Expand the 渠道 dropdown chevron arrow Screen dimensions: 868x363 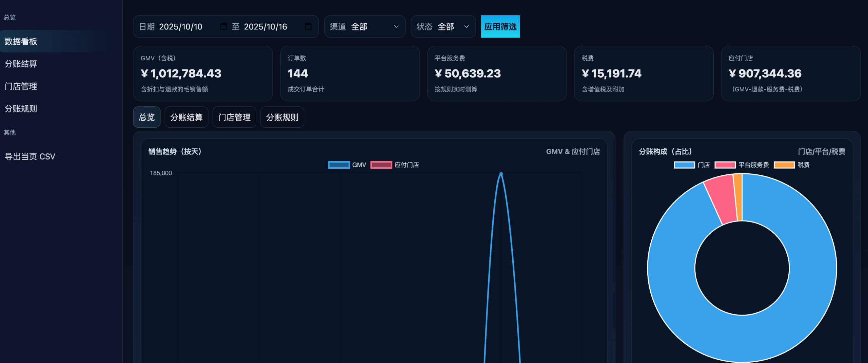tap(396, 27)
